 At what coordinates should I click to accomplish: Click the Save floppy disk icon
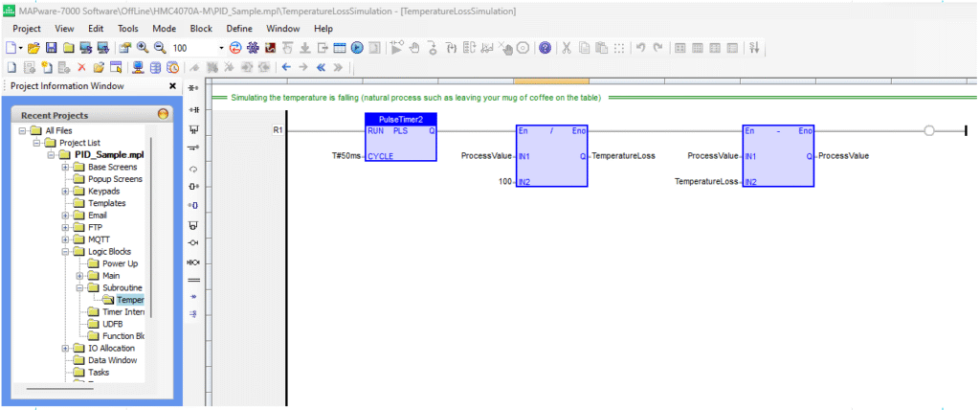pyautogui.click(x=52, y=48)
